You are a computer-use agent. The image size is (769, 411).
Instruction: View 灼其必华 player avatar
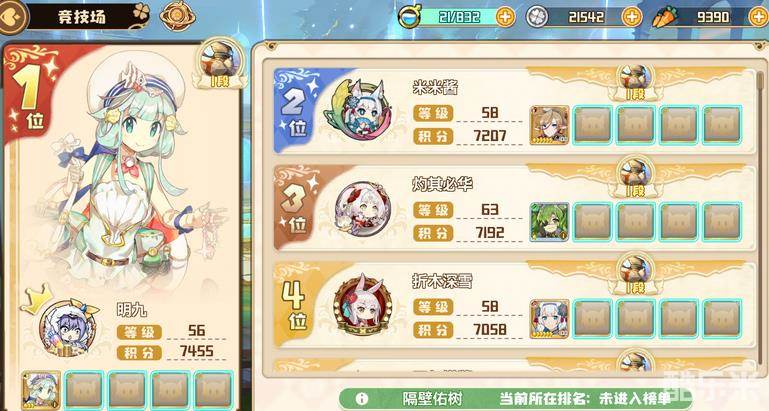[x=362, y=209]
